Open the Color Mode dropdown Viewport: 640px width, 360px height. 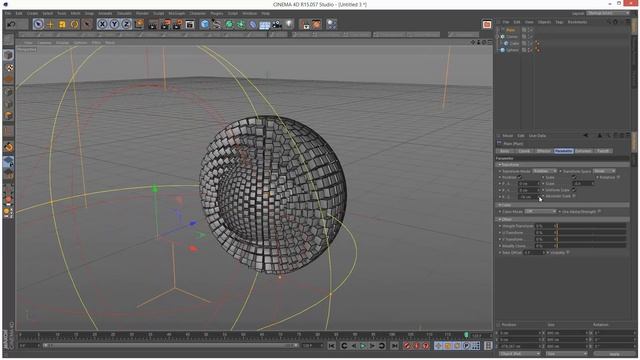tap(540, 211)
